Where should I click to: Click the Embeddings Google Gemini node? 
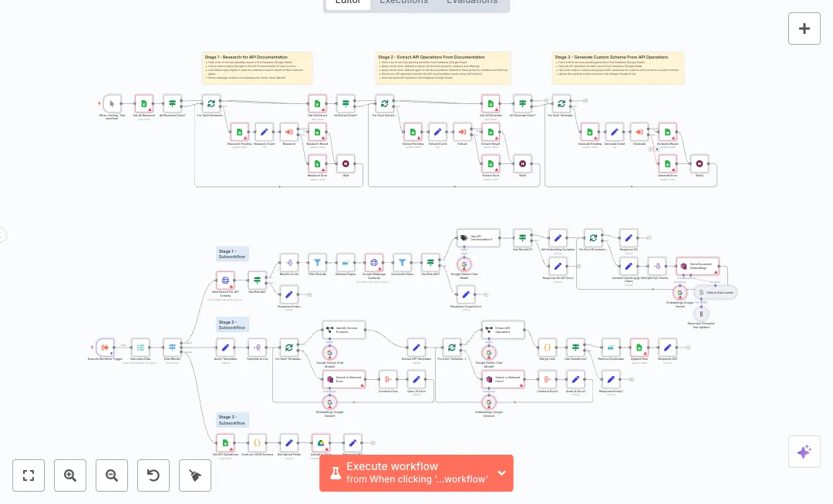[x=680, y=293]
